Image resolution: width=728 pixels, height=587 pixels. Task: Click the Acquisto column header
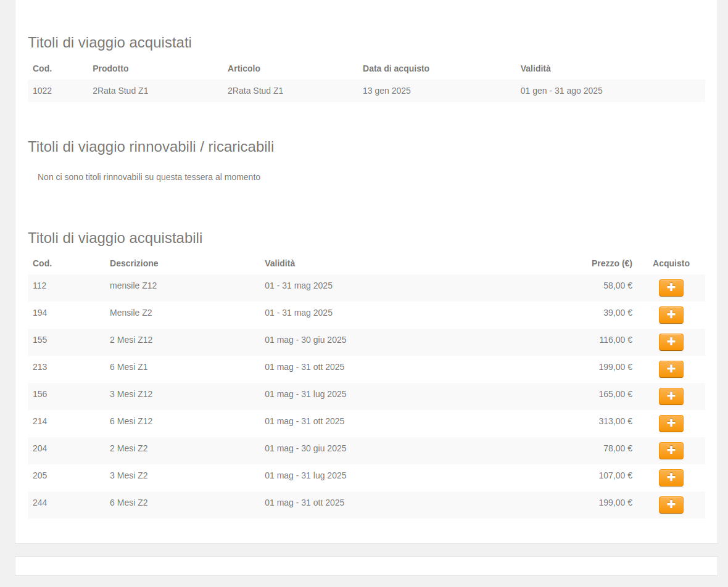pyautogui.click(x=671, y=263)
